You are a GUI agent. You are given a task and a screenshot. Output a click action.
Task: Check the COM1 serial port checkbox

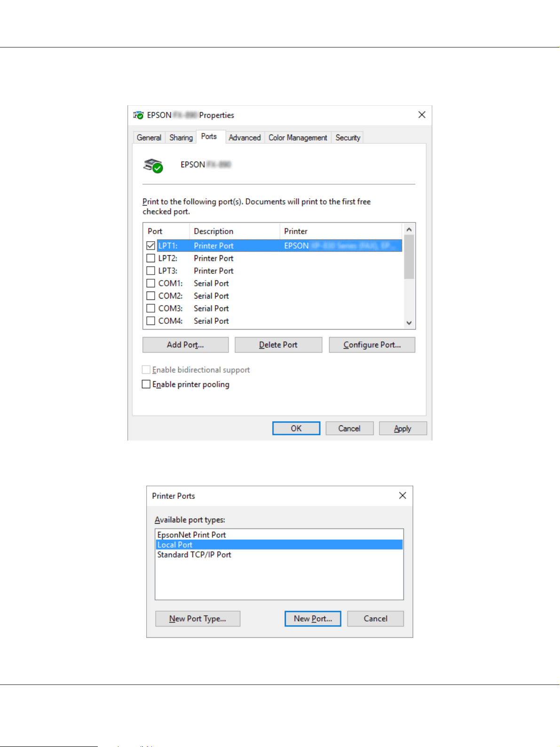(x=150, y=283)
